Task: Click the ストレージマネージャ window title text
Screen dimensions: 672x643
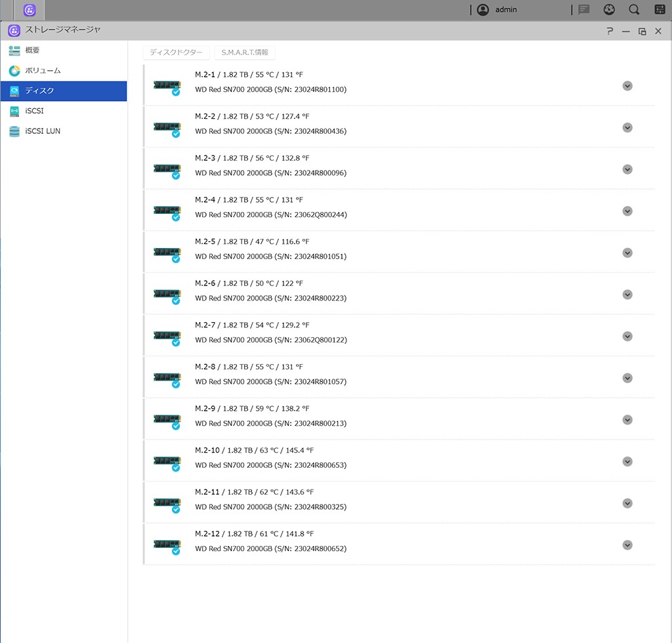Action: [x=62, y=30]
